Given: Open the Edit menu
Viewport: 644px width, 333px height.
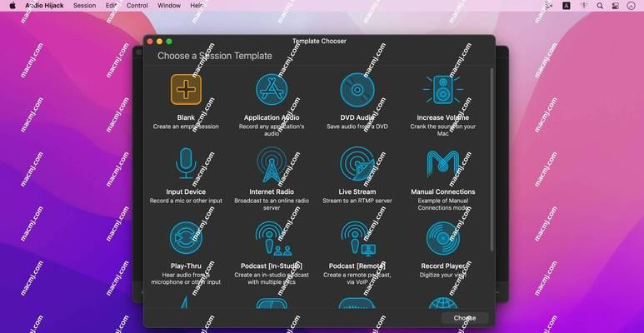Looking at the screenshot, I should [111, 5].
